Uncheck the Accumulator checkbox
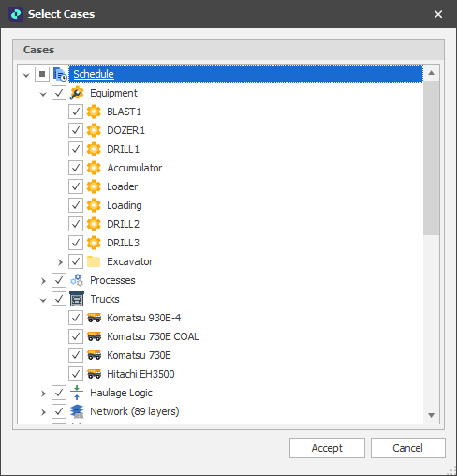 pyautogui.click(x=76, y=168)
